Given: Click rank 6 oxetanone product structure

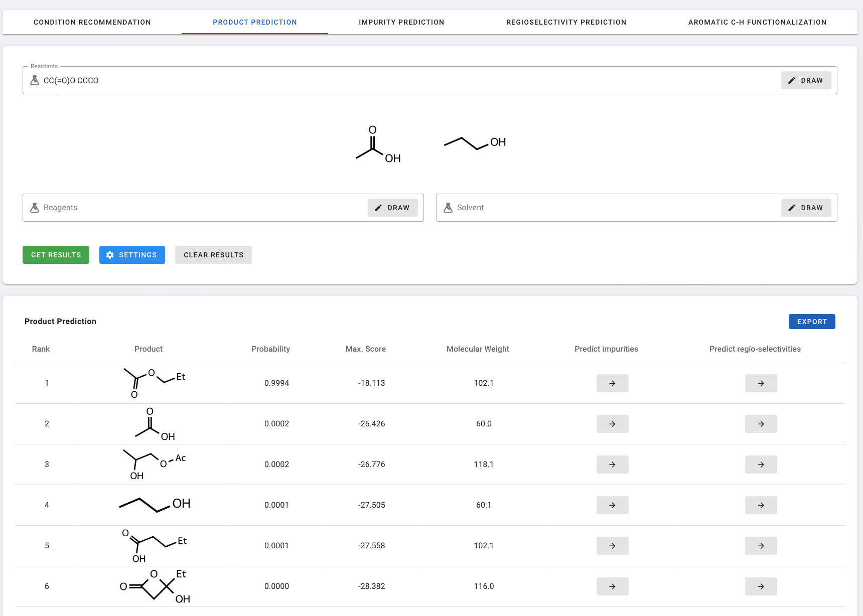Looking at the screenshot, I should 155,586.
